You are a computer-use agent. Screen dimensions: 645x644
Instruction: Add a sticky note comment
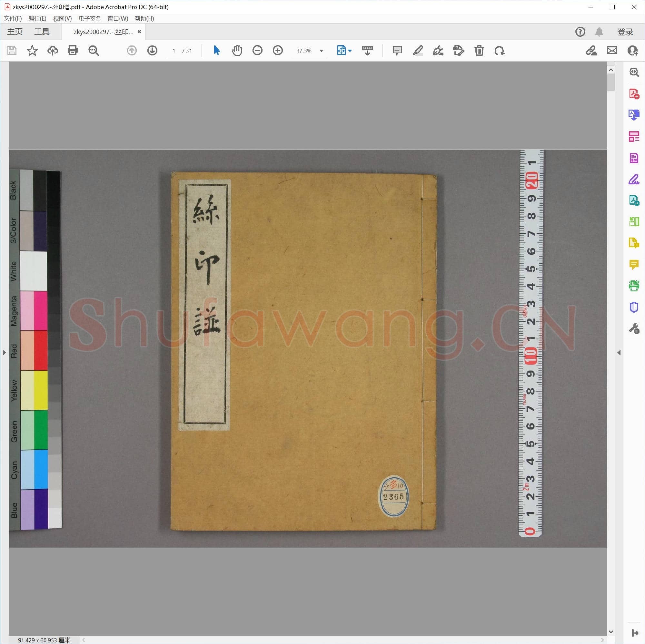coord(397,50)
